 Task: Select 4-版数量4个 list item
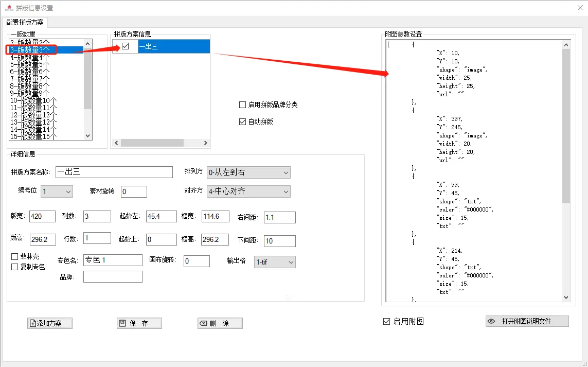(x=46, y=58)
